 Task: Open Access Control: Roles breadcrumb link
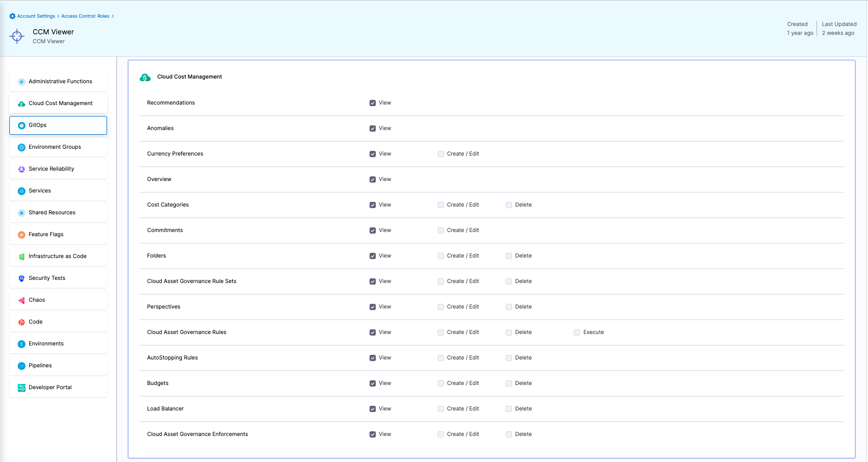pyautogui.click(x=85, y=16)
